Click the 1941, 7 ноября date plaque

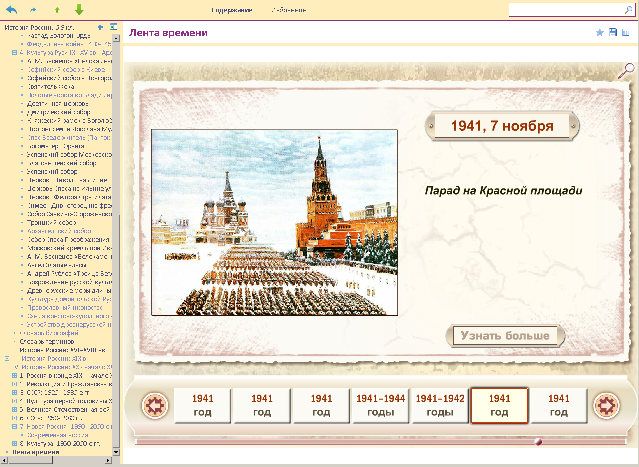pyautogui.click(x=502, y=126)
